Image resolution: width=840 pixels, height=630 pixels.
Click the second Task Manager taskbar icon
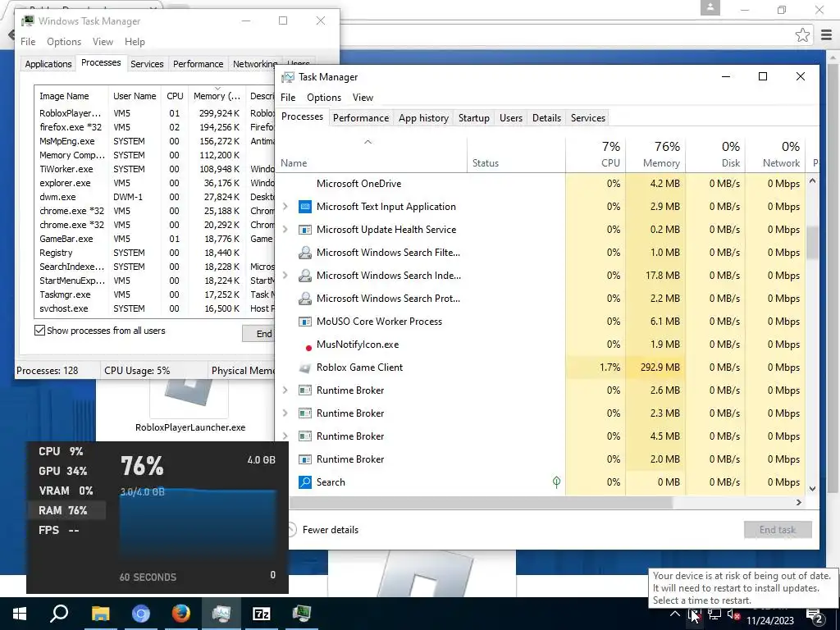tap(302, 614)
